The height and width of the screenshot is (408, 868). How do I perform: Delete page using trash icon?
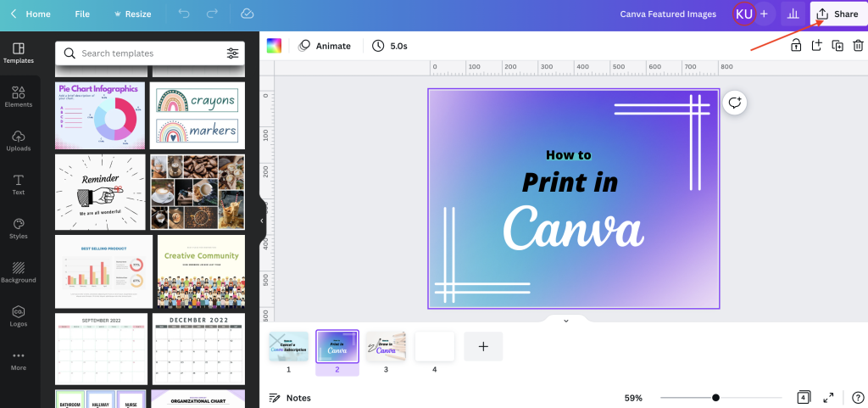858,46
